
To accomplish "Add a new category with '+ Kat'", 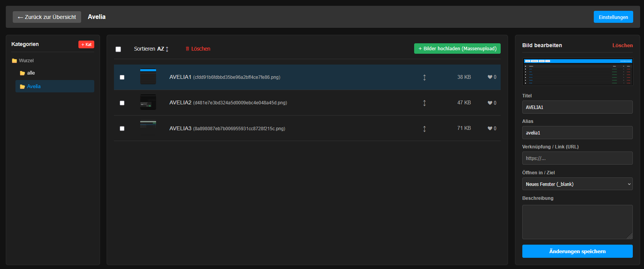I will tap(86, 44).
